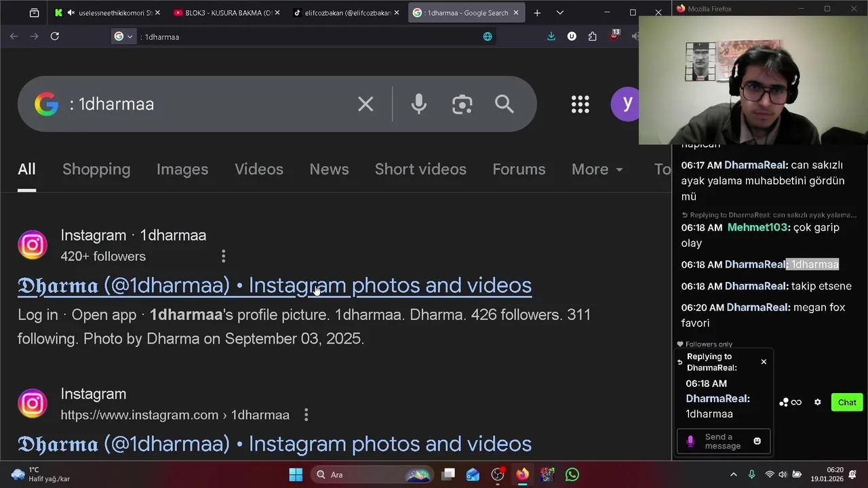
Task: Open second Dharma (@1dharmaa) Instagram result link
Action: pyautogui.click(x=275, y=444)
